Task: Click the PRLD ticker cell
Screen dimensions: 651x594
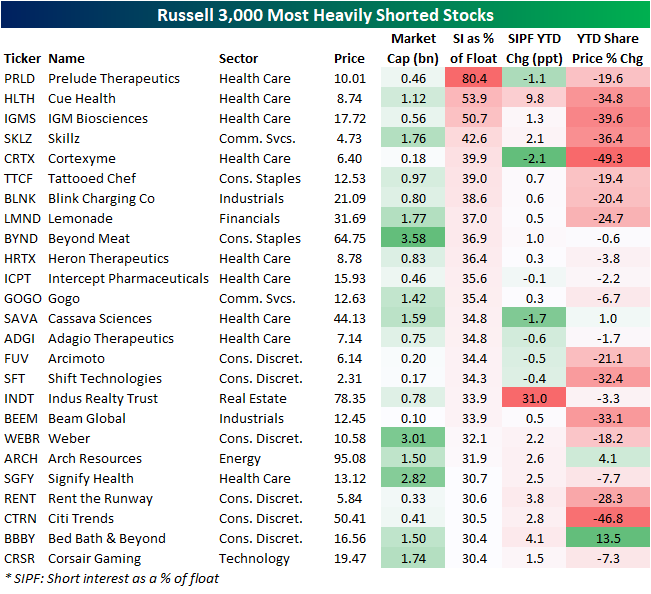Action: click(x=20, y=78)
